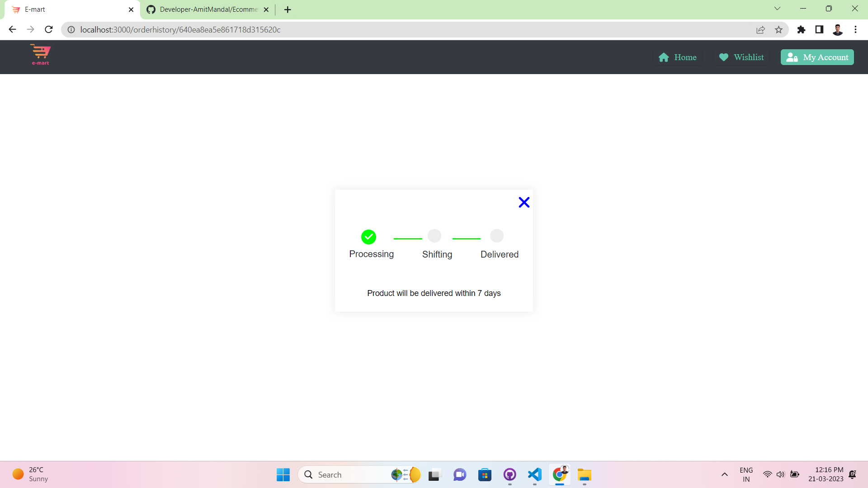Screen dimensions: 868x488
Task: Open a new browser tab
Action: [288, 9]
